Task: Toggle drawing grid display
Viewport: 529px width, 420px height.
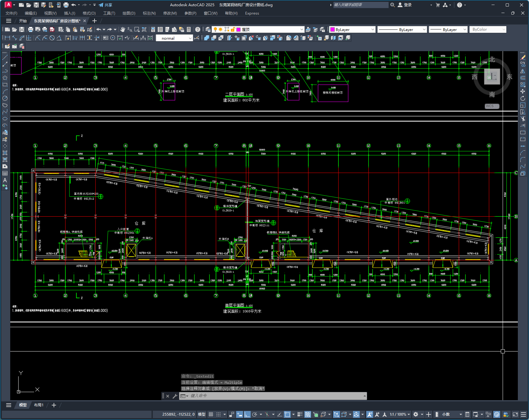Action: tap(211, 414)
